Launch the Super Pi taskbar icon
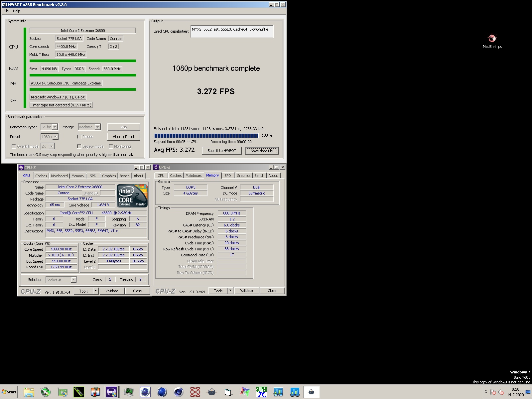The image size is (532, 399). point(262,392)
